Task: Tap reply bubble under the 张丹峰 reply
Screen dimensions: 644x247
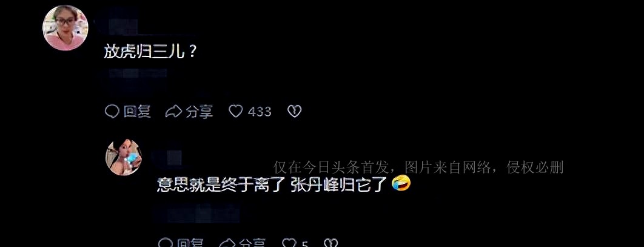Action: [165, 243]
